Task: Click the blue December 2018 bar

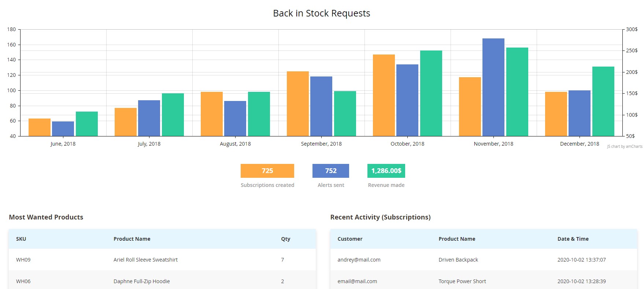Action: coord(580,113)
